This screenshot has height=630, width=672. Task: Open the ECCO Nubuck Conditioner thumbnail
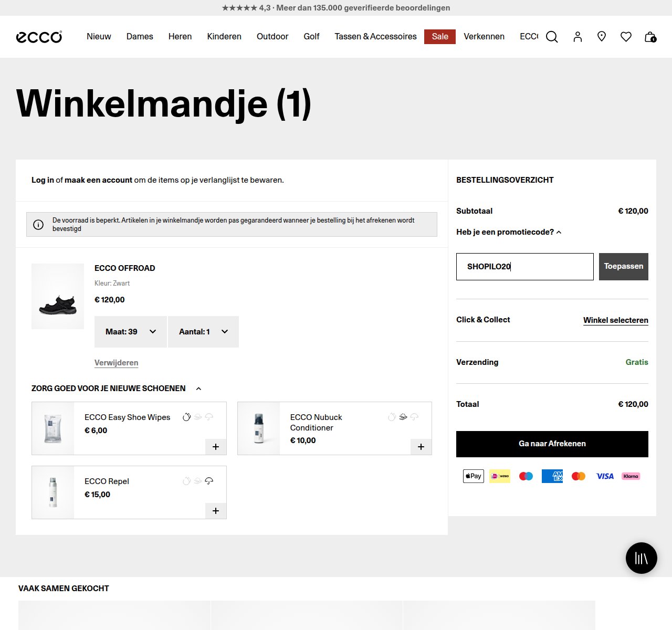point(259,428)
